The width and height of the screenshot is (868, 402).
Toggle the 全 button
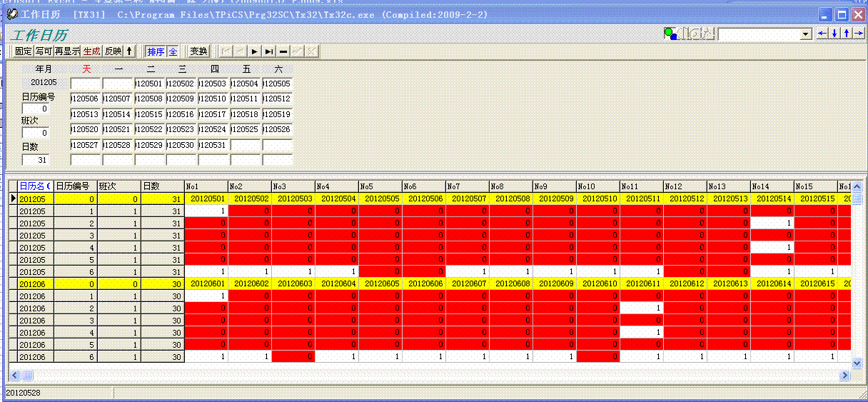click(173, 51)
